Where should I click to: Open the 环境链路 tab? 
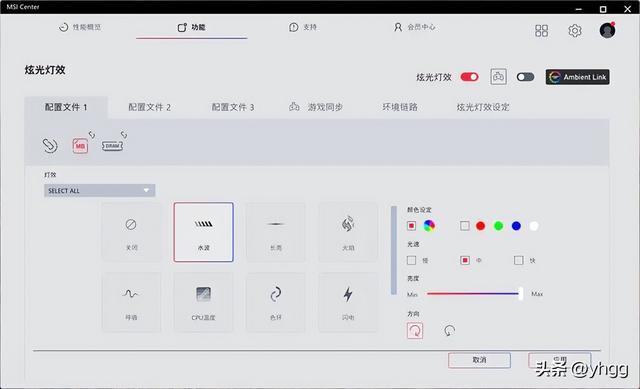[x=400, y=107]
